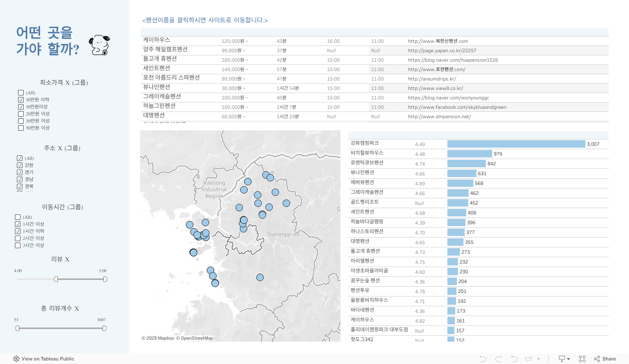Screen dimensions: 629x364
Task: Select 하늘바다글램핑 in the review ranking list
Action: coord(367,221)
